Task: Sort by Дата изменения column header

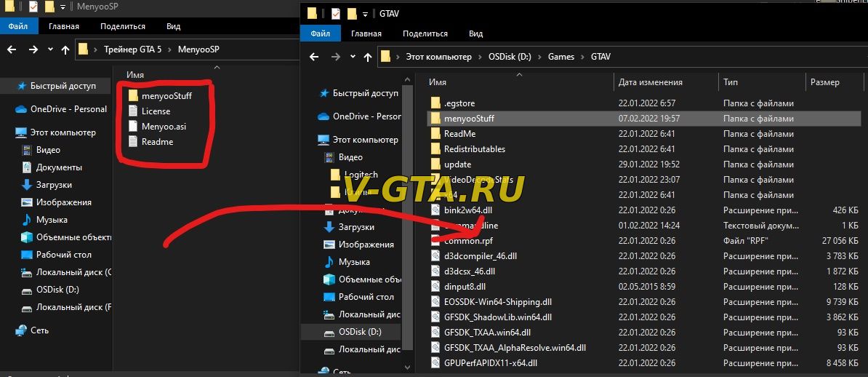Action: pos(650,82)
